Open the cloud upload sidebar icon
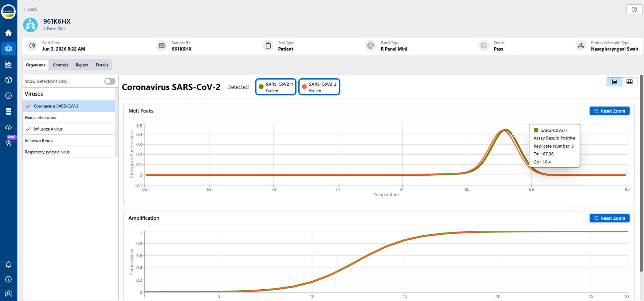 click(x=8, y=127)
